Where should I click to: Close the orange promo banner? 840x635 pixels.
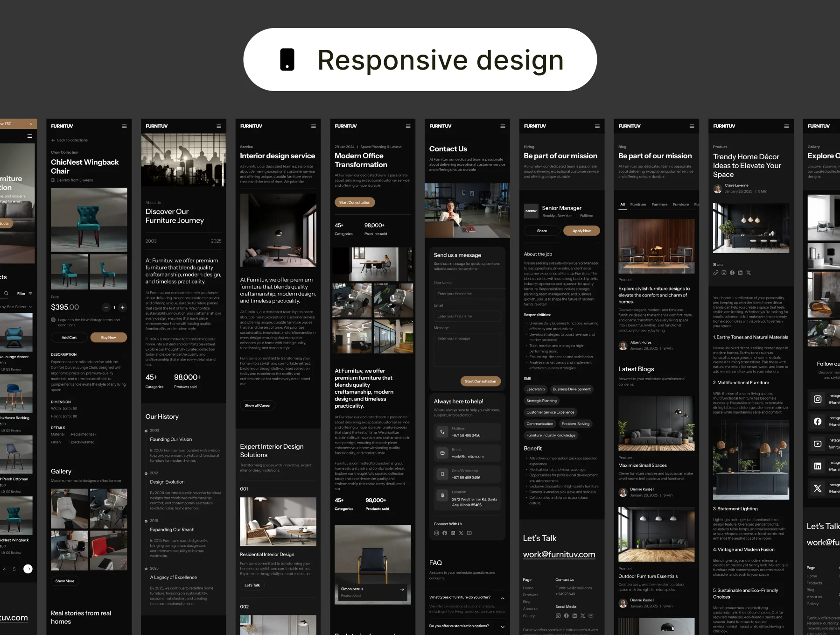[x=31, y=124]
